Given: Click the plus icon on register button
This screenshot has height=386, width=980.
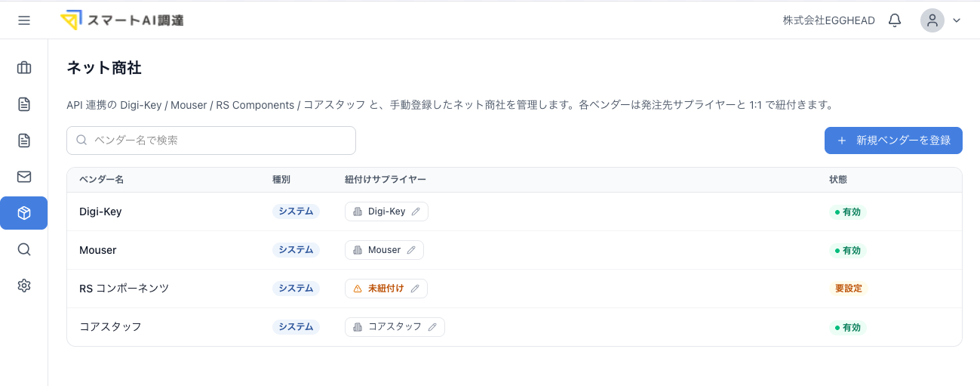Looking at the screenshot, I should point(842,141).
